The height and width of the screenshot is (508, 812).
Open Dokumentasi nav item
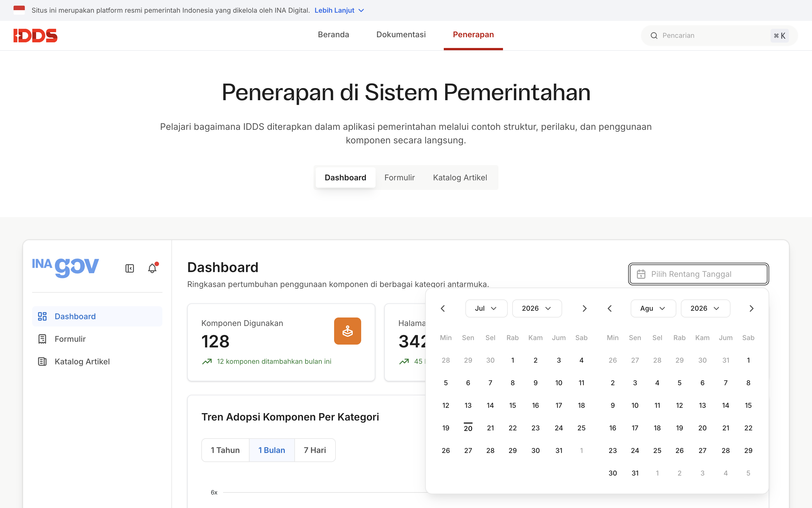(401, 35)
